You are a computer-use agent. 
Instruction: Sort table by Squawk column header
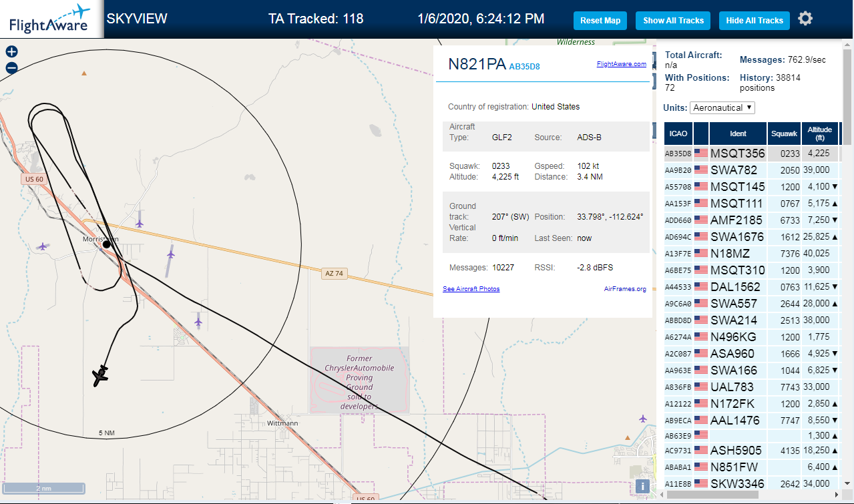(785, 134)
